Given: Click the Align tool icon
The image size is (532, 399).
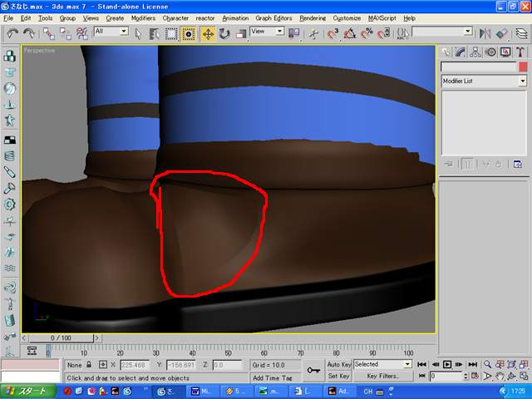Looking at the screenshot, I should coord(501,33).
